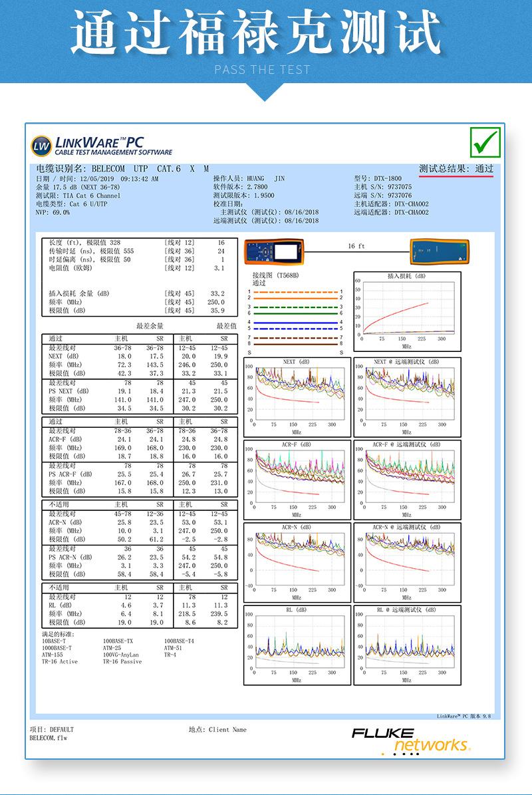Open the ACR-F (dB) main graph
Image resolution: width=532 pixels, height=795 pixels.
(x=297, y=480)
